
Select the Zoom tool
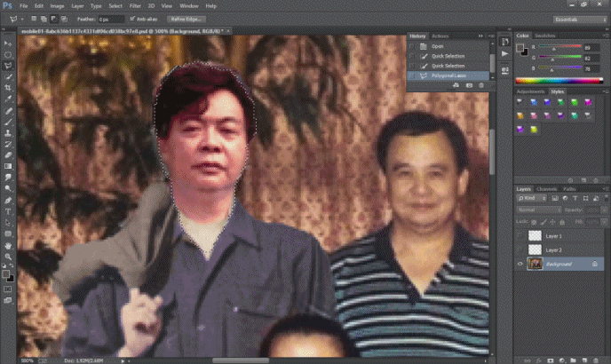pyautogui.click(x=8, y=257)
